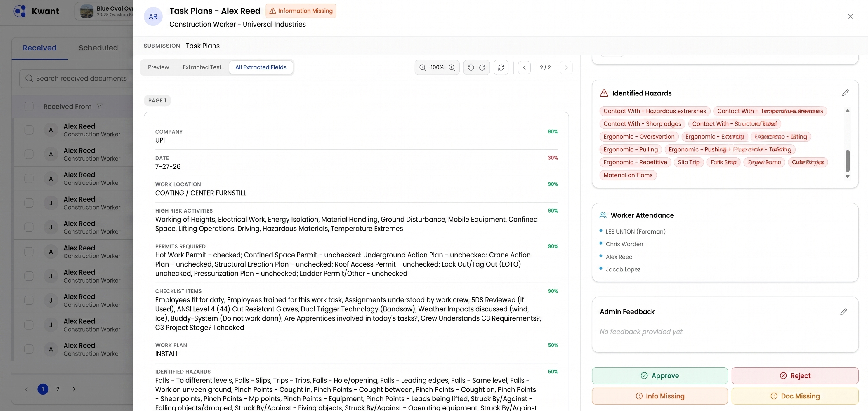Go to next page of received list
Screen dimensions: 868x411
pos(74,389)
